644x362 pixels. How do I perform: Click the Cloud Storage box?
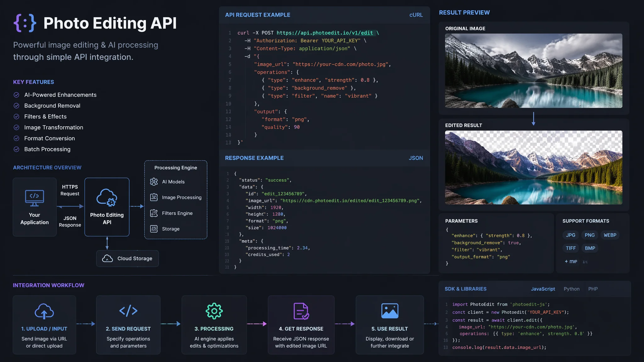tap(127, 258)
